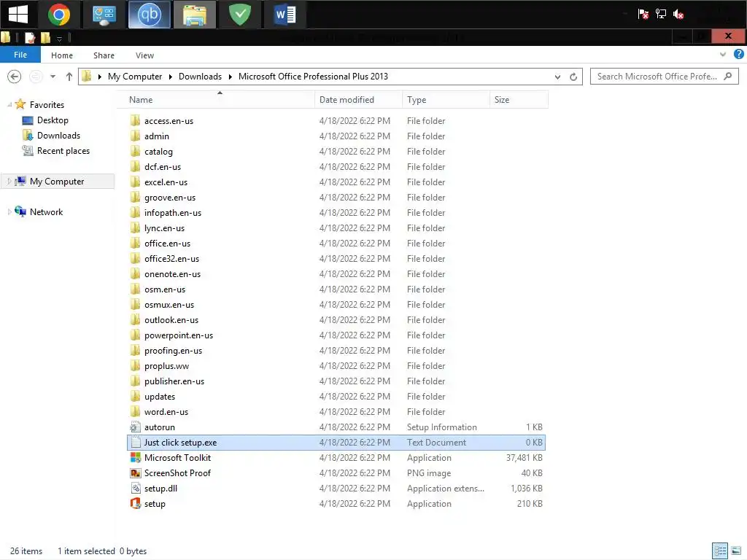Select the catalog folder

[158, 152]
